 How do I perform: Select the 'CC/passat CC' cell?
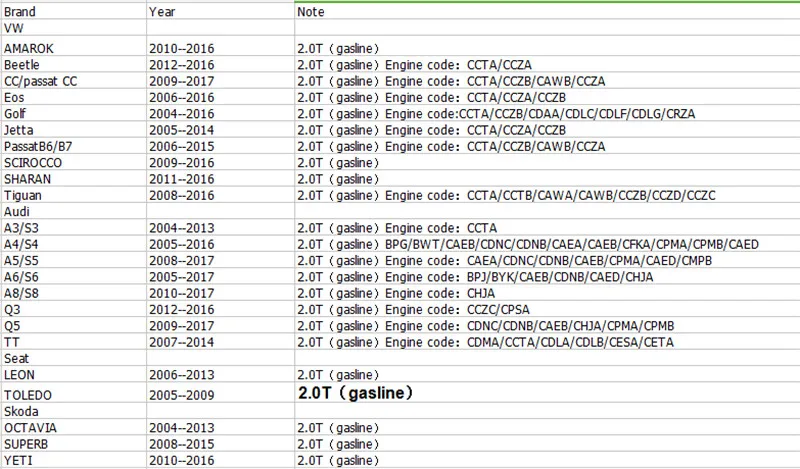(x=73, y=81)
